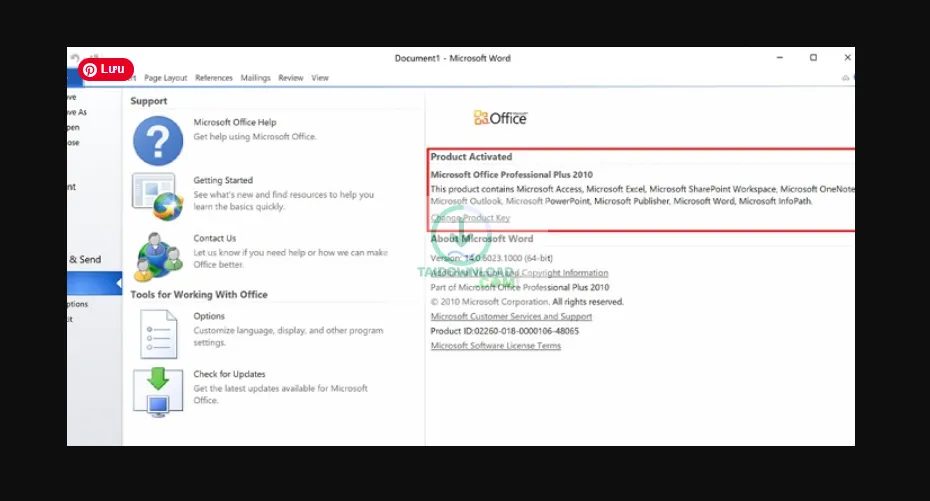Click the Office logo at top

(x=500, y=118)
